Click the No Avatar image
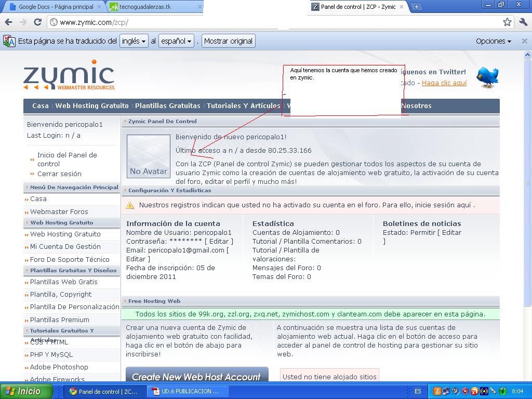This screenshot has height=399, width=532. [149, 156]
